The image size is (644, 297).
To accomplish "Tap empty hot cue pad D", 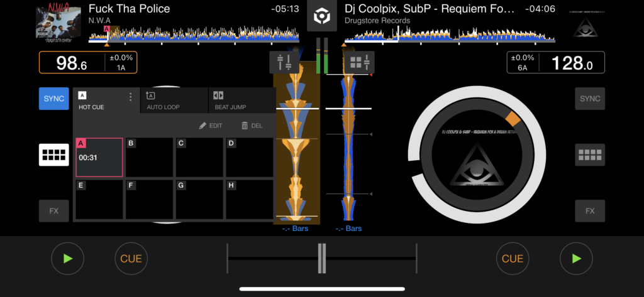I will (x=250, y=158).
